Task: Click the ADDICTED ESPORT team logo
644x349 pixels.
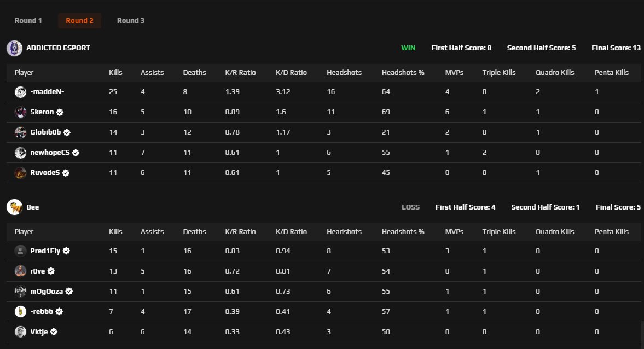Action: click(14, 48)
